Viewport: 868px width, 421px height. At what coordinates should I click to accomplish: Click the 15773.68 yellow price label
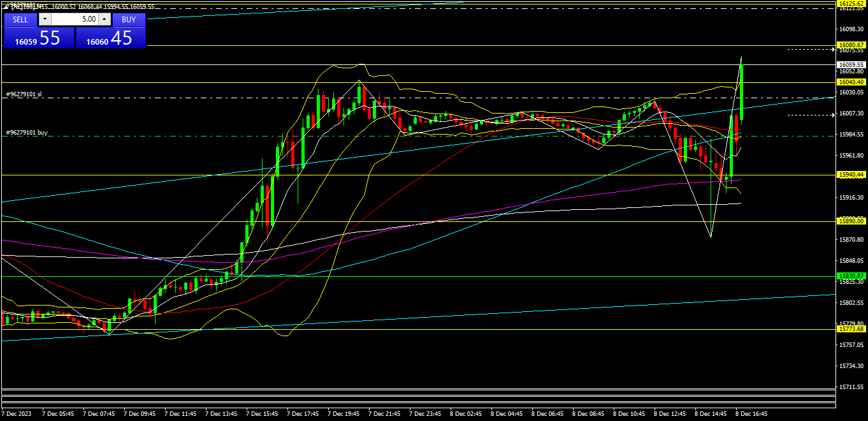851,329
